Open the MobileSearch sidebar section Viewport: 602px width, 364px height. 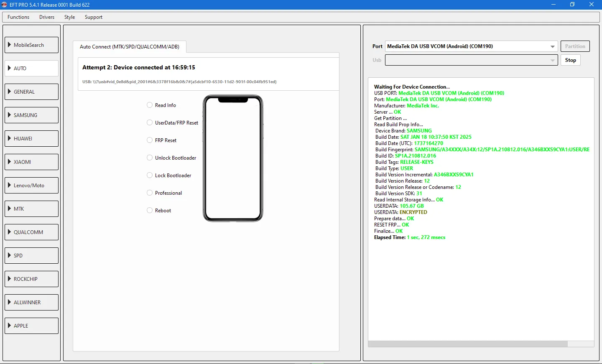click(x=32, y=45)
